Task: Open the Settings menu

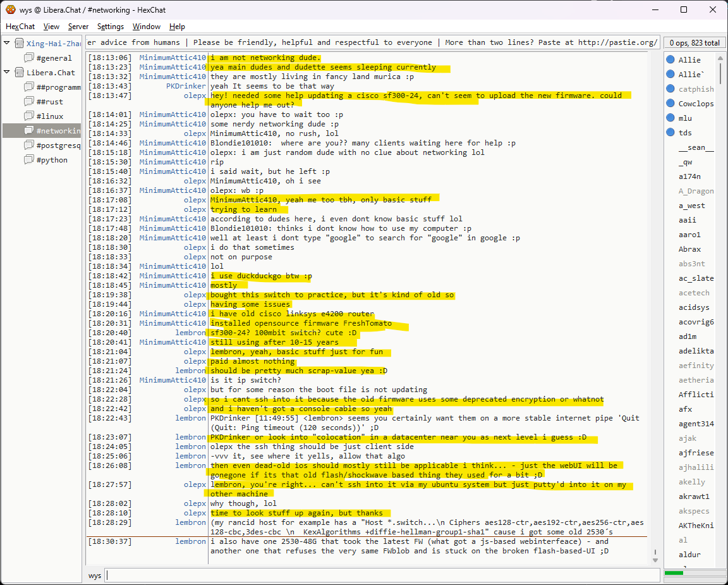Action: tap(111, 27)
